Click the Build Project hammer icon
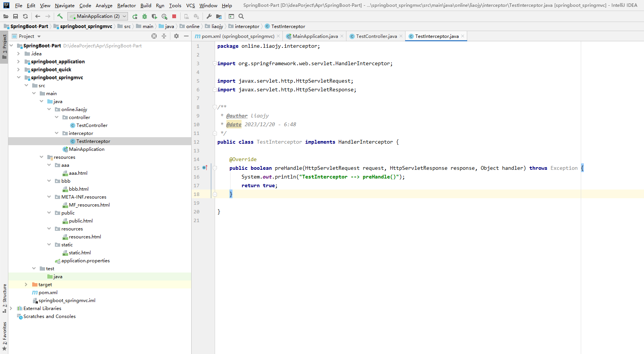Viewport: 644px width, 354px height. click(60, 16)
